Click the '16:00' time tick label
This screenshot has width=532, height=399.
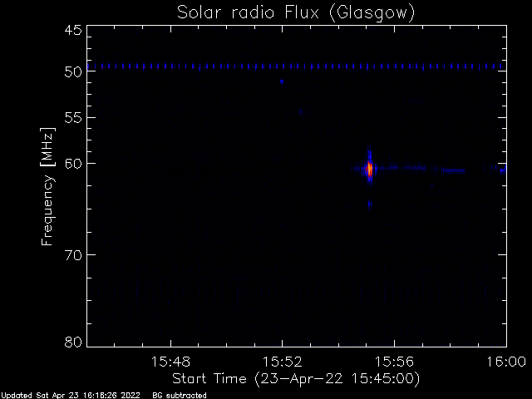506,362
